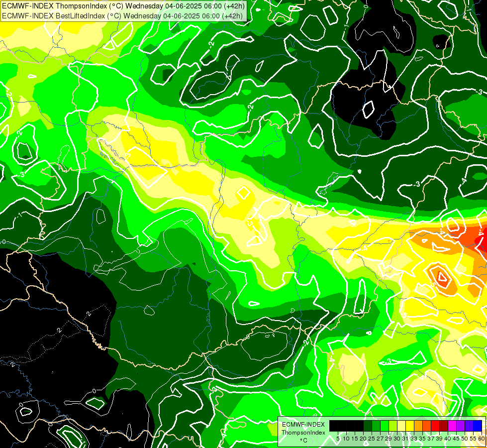Click the legend label ThompsonIndex
This screenshot has width=487, height=448.
point(303,433)
